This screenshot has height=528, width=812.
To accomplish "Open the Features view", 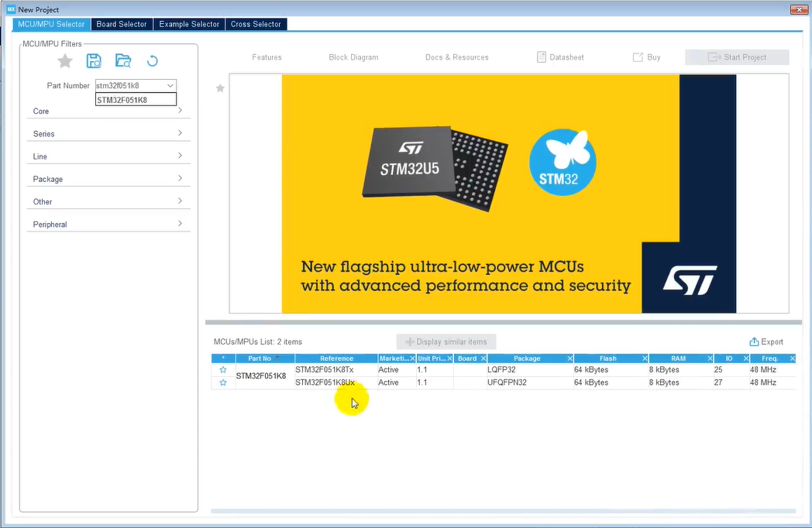I will [x=267, y=57].
